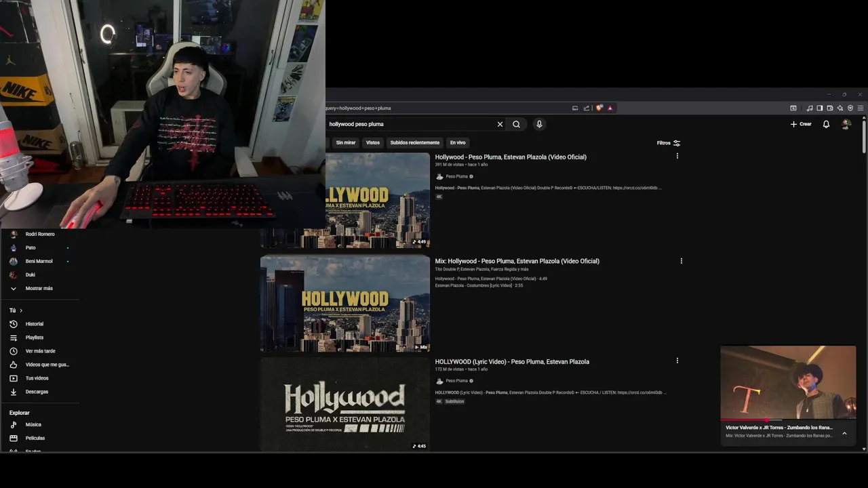
Task: Click the cast/media icon in address bar
Action: (x=575, y=108)
